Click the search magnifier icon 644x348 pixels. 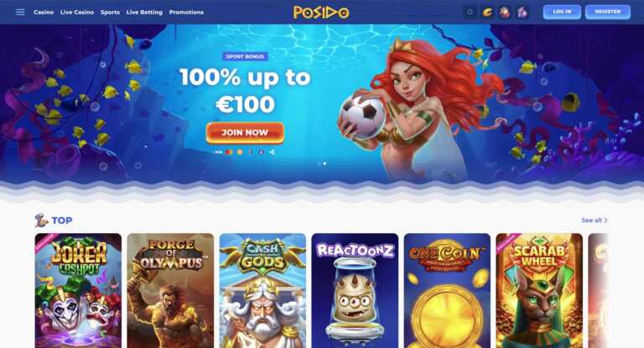point(470,13)
